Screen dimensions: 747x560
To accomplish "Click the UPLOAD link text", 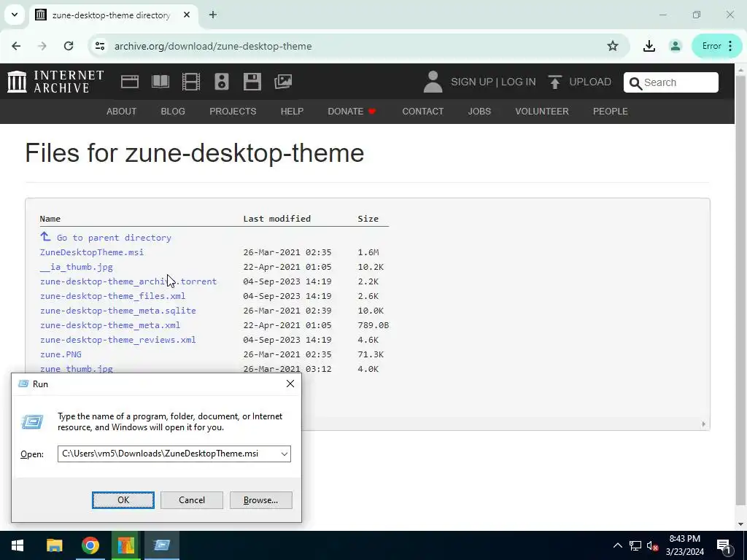I will click(590, 82).
